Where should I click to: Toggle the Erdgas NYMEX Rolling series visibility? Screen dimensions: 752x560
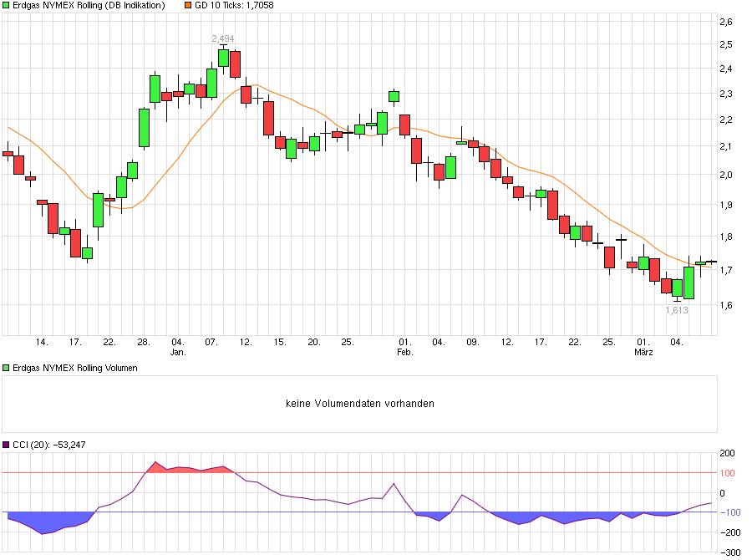click(7, 6)
